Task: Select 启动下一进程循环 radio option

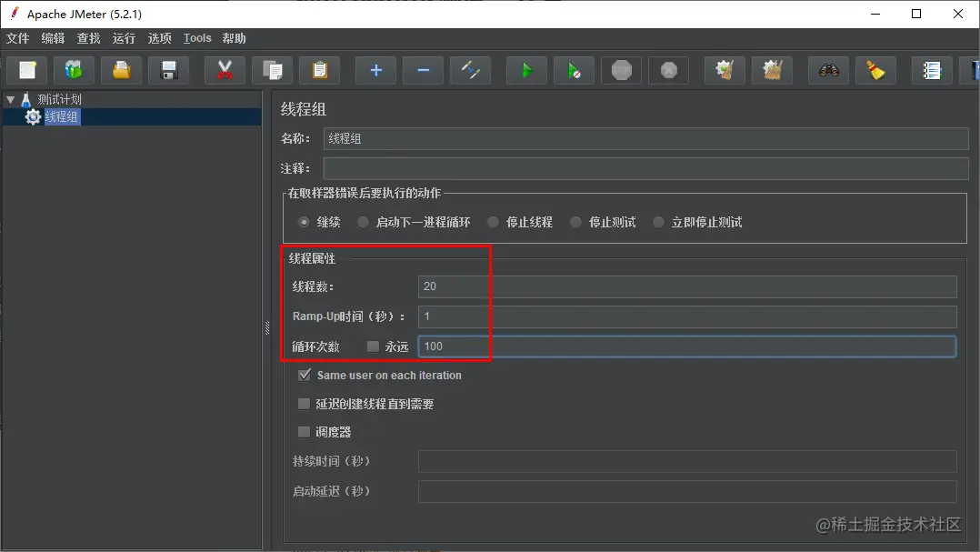Action: (x=363, y=222)
